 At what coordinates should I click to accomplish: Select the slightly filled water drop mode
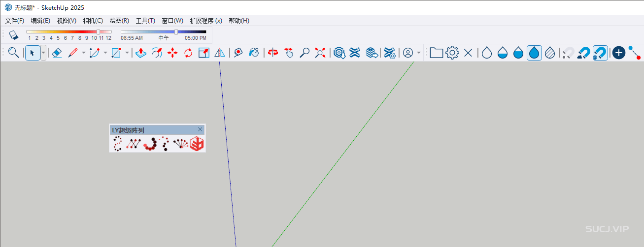click(503, 53)
